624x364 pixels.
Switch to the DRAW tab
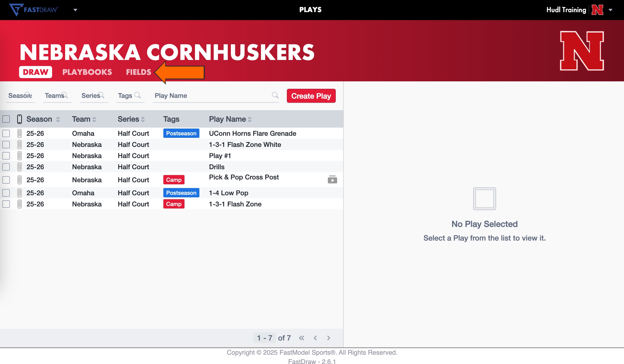click(x=35, y=72)
